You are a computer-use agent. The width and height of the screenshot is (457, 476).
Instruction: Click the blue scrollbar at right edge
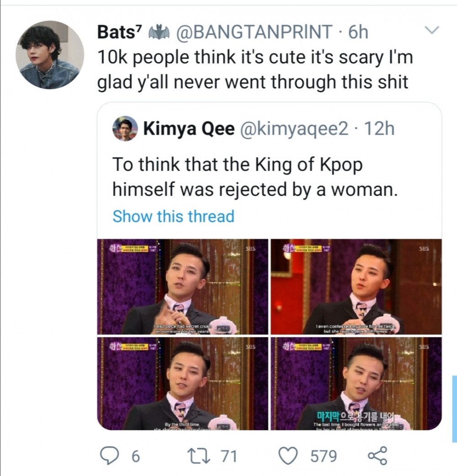[x=455, y=408]
